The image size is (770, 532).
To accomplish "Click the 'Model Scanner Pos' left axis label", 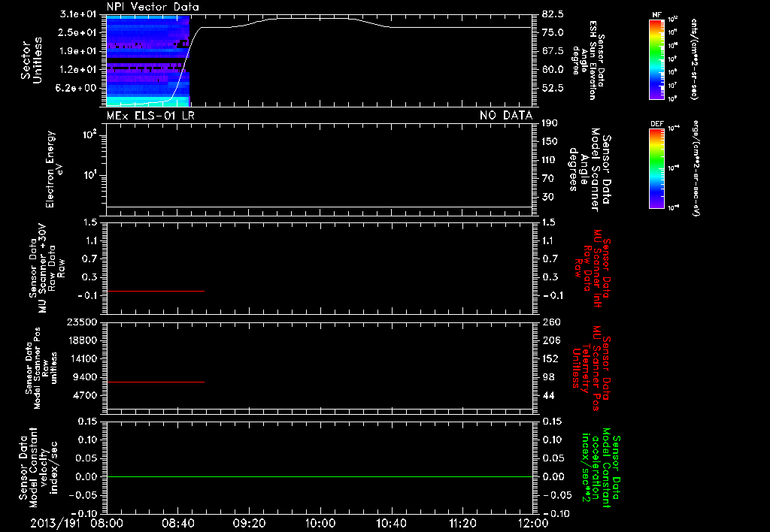I will click(41, 368).
